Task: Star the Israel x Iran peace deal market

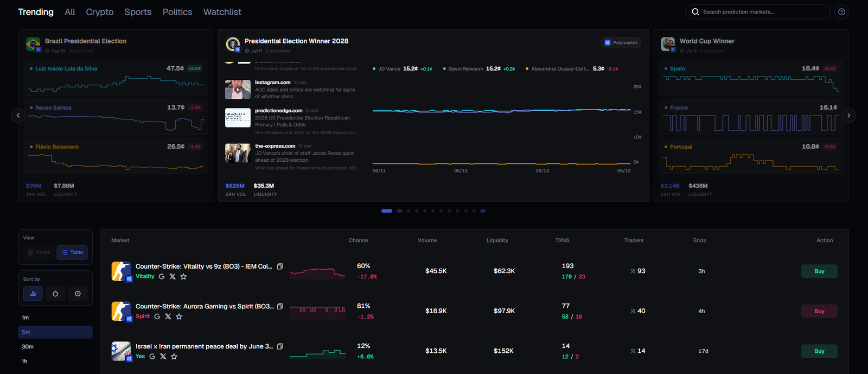Action: (174, 357)
